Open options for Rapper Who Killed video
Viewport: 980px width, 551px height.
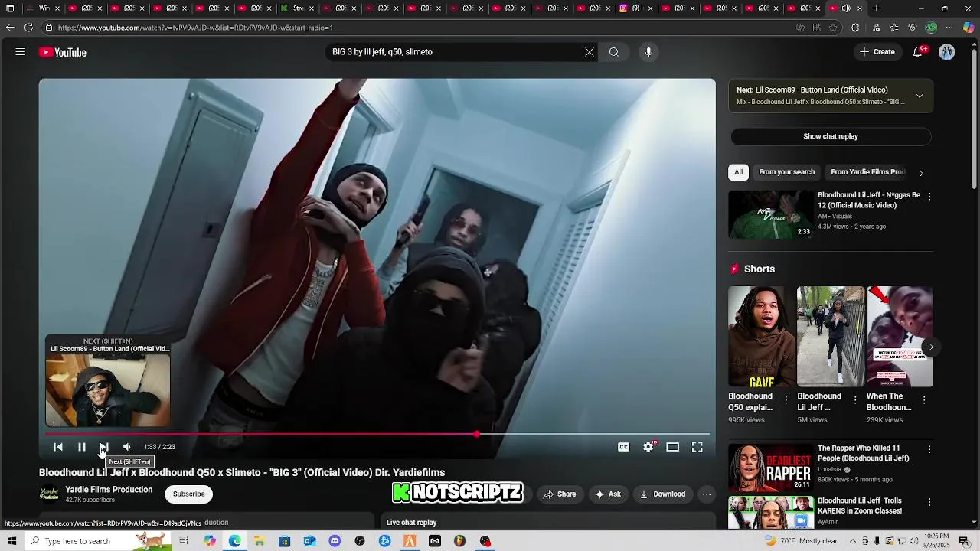[x=929, y=450]
